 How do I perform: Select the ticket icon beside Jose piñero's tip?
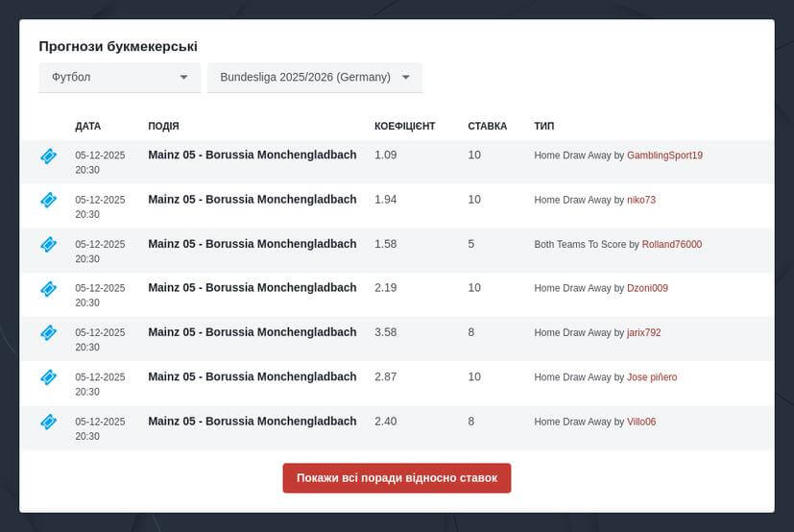coord(48,377)
